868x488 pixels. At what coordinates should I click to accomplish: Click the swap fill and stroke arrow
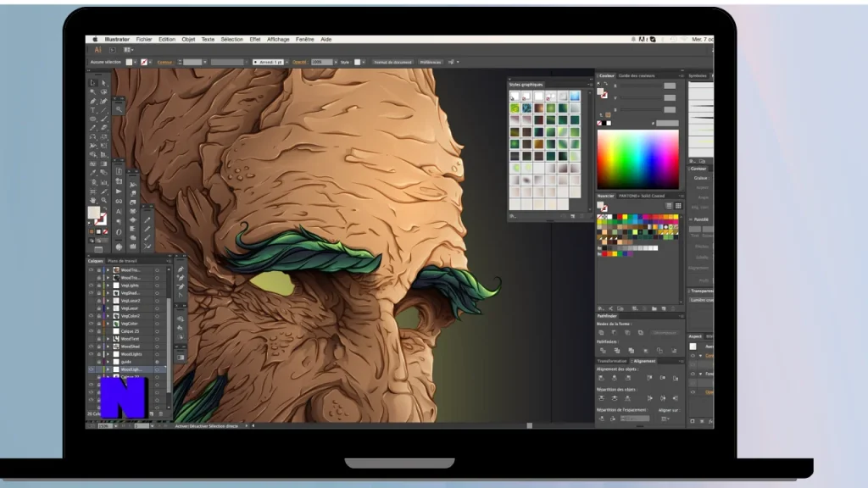105,209
